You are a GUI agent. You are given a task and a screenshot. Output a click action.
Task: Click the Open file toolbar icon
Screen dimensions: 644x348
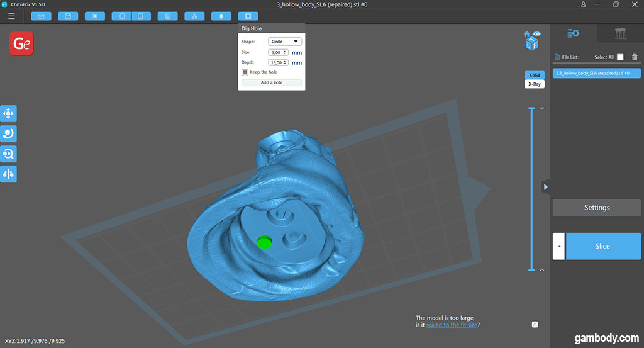coord(41,16)
